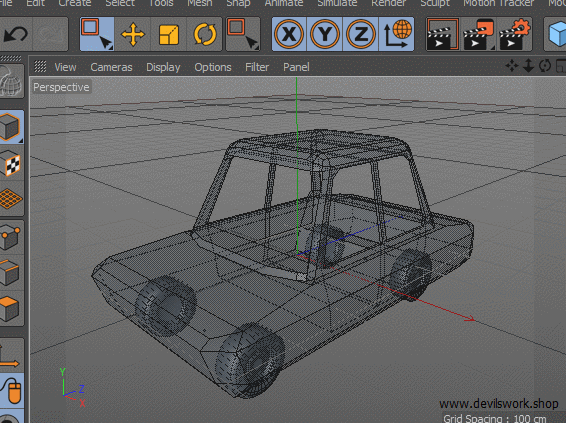Open the Display menu
This screenshot has height=423, width=566.
(x=163, y=67)
